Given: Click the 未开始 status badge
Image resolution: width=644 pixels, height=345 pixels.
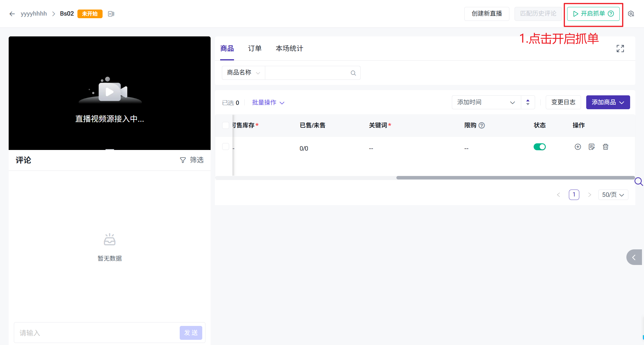Looking at the screenshot, I should (x=90, y=14).
